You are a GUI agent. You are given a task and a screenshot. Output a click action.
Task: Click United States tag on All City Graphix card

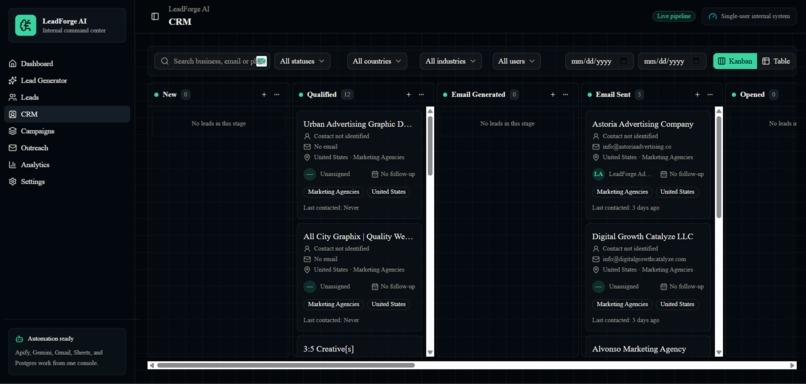(389, 304)
